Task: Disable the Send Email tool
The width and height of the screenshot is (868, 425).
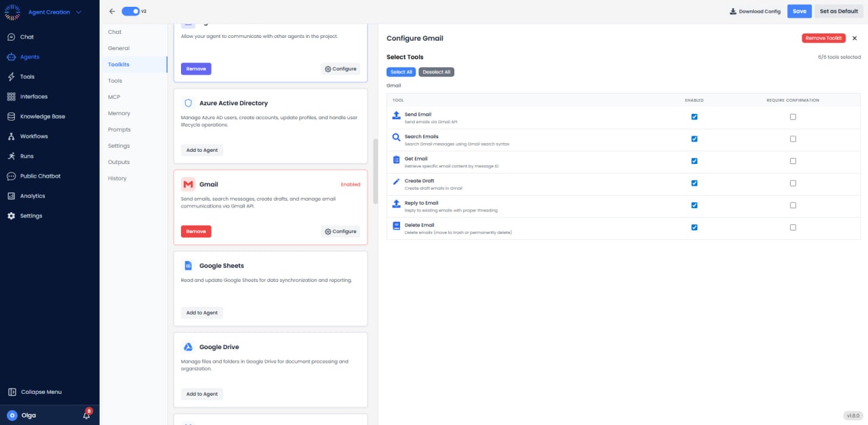Action: tap(694, 117)
